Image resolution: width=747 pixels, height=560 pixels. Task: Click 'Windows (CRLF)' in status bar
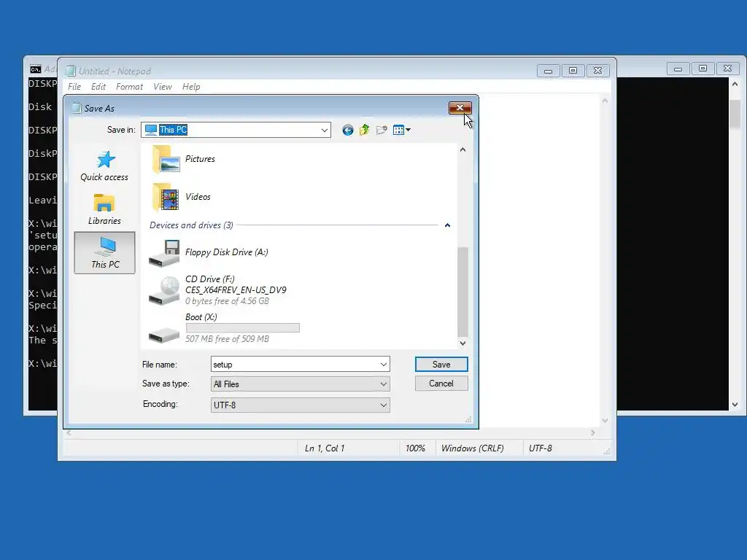pyautogui.click(x=473, y=448)
